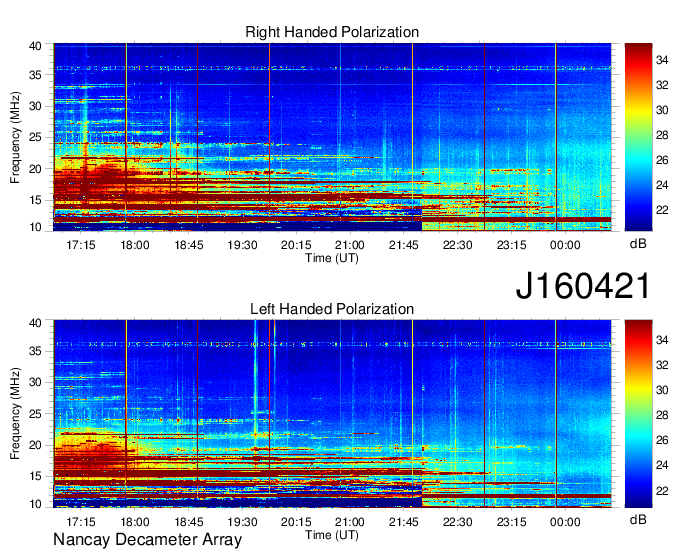The height and width of the screenshot is (552, 680).
Task: Click the 21:45 tick label on the left-handed plot
Action: (404, 522)
